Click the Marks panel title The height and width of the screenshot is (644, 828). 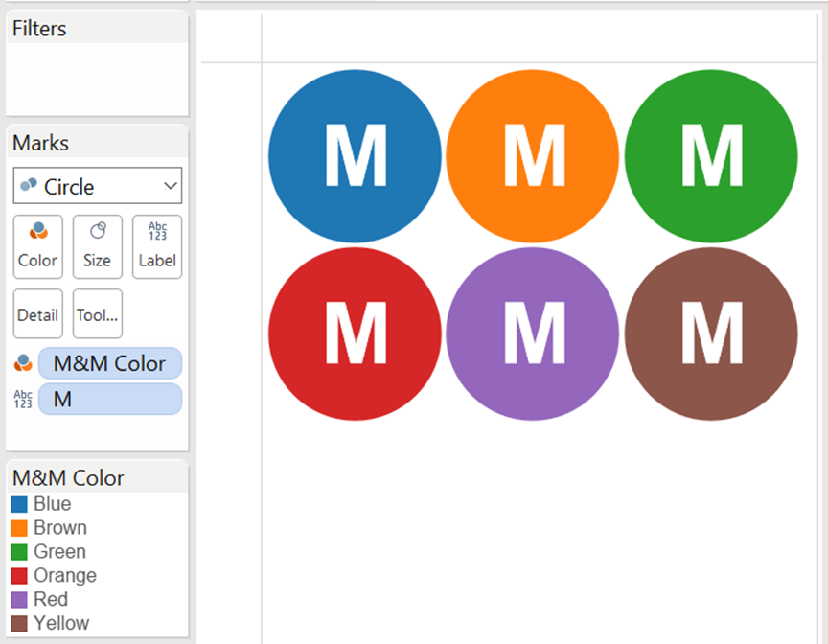click(x=42, y=142)
